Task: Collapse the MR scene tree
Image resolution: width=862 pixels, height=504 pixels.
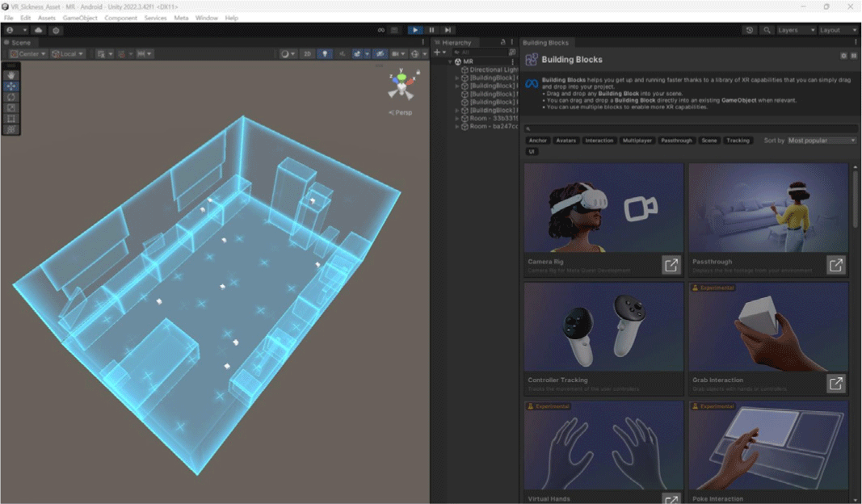Action: (x=450, y=61)
